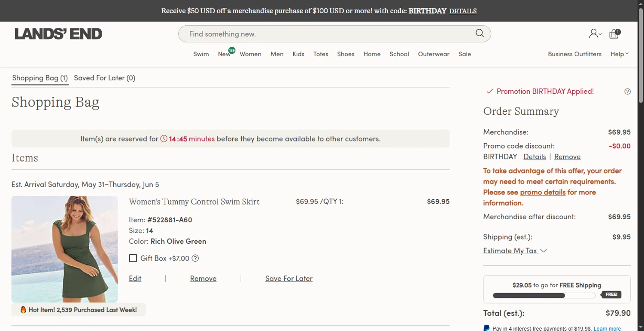
Task: Click the Details link next to BIRTHDAY code
Action: (535, 157)
